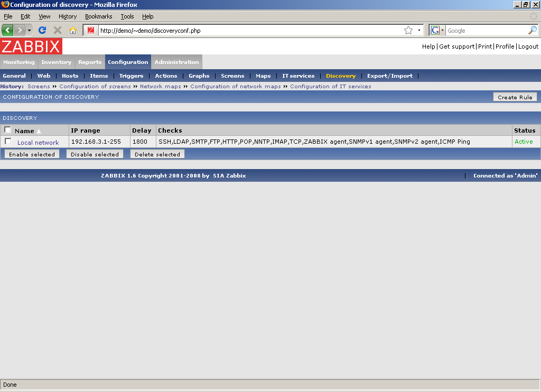Click the Enable selected button
The image size is (541, 392).
click(32, 154)
